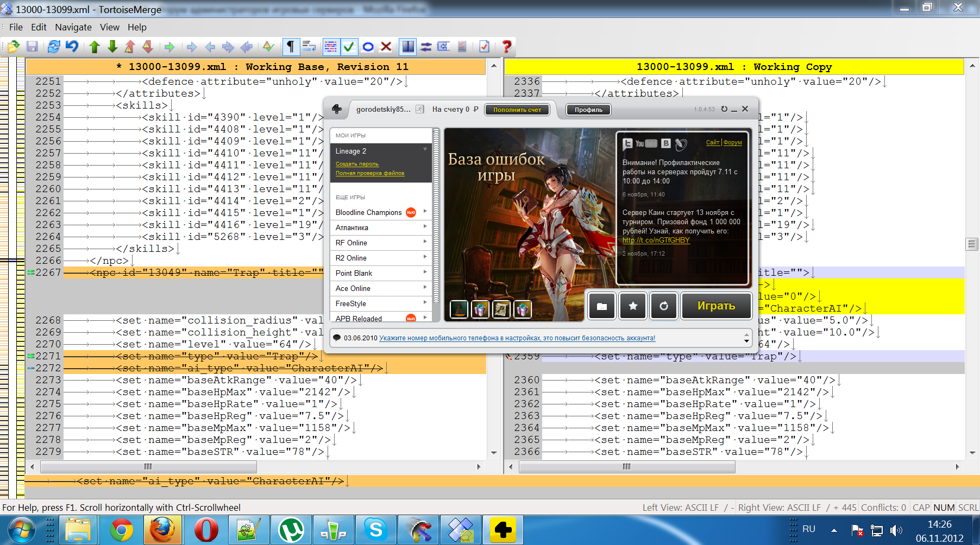This screenshot has width=980, height=545.
Task: Jump to the previous difference (green up arrow)
Action: (95, 47)
